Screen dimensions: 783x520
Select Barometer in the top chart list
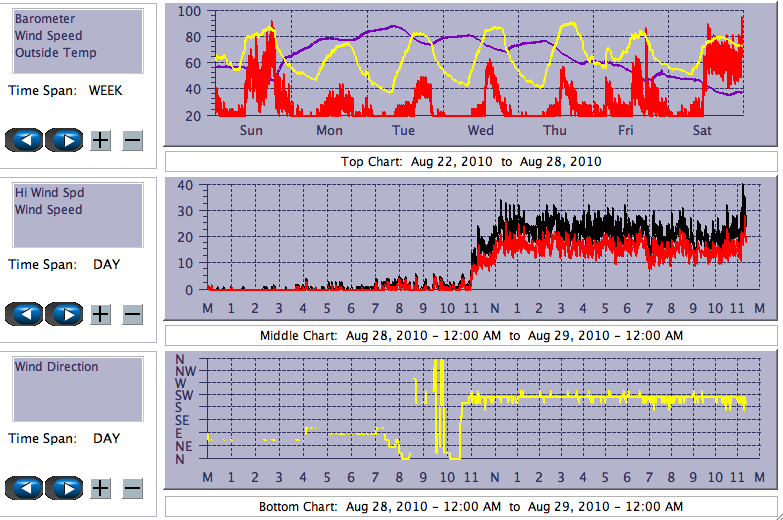click(45, 19)
